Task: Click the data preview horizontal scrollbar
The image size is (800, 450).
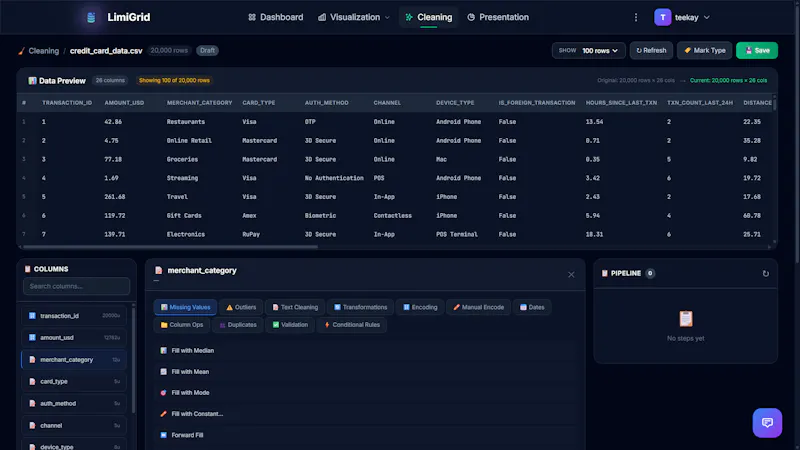Action: pos(170,247)
